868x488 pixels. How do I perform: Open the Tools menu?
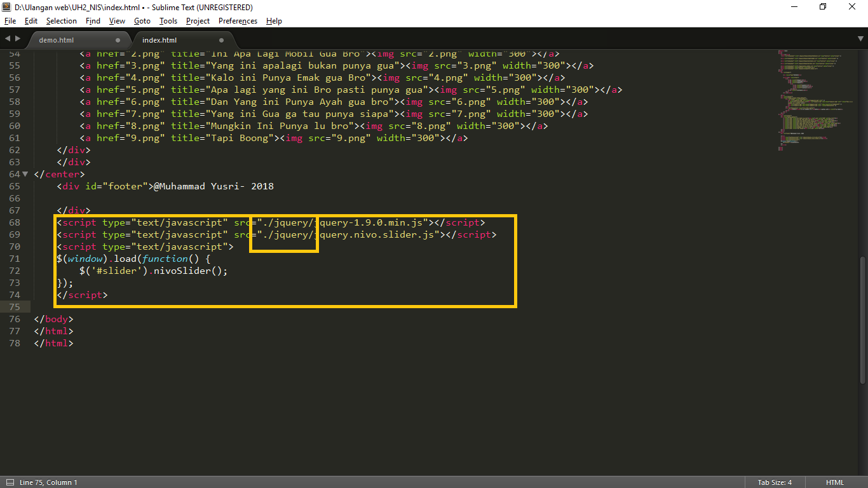click(x=168, y=21)
